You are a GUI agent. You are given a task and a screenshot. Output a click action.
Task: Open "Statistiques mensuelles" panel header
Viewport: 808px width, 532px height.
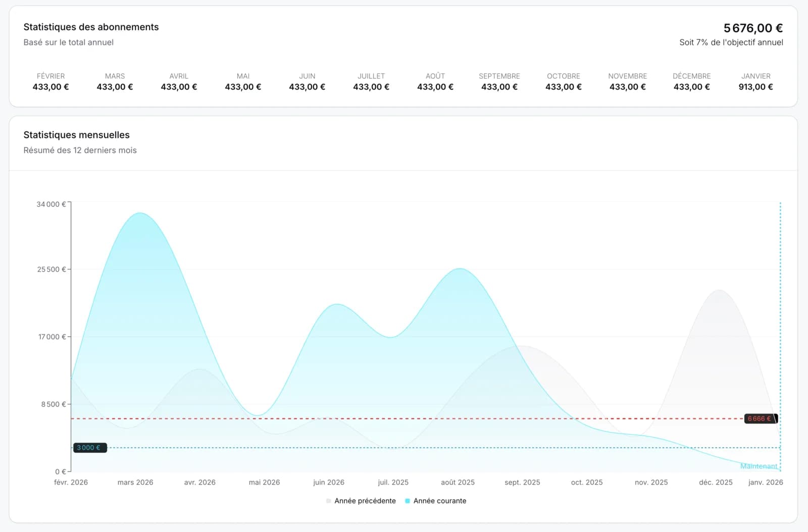(76, 135)
